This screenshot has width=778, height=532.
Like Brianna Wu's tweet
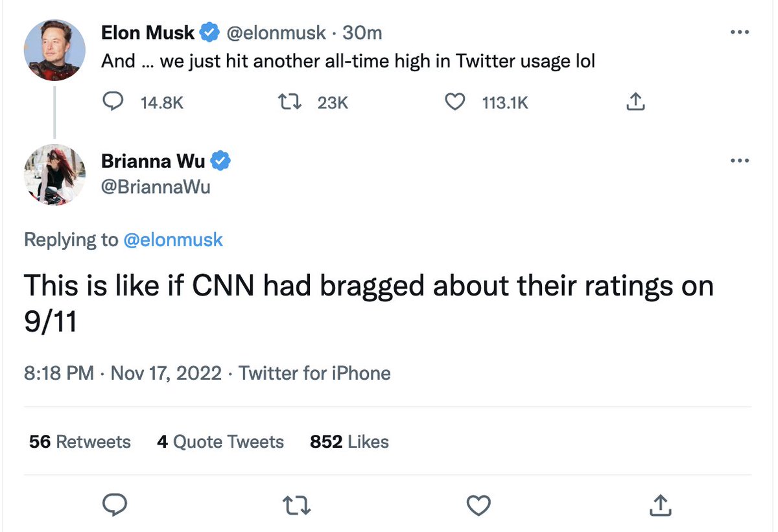(478, 504)
